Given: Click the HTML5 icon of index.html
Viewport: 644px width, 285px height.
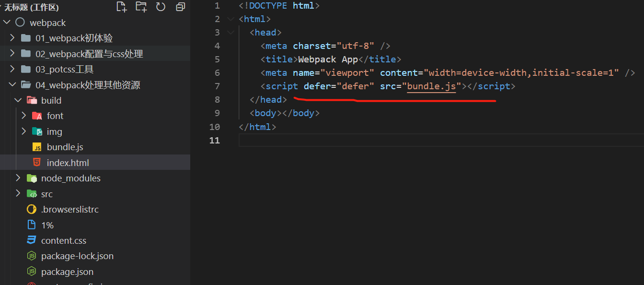Looking at the screenshot, I should 37,163.
